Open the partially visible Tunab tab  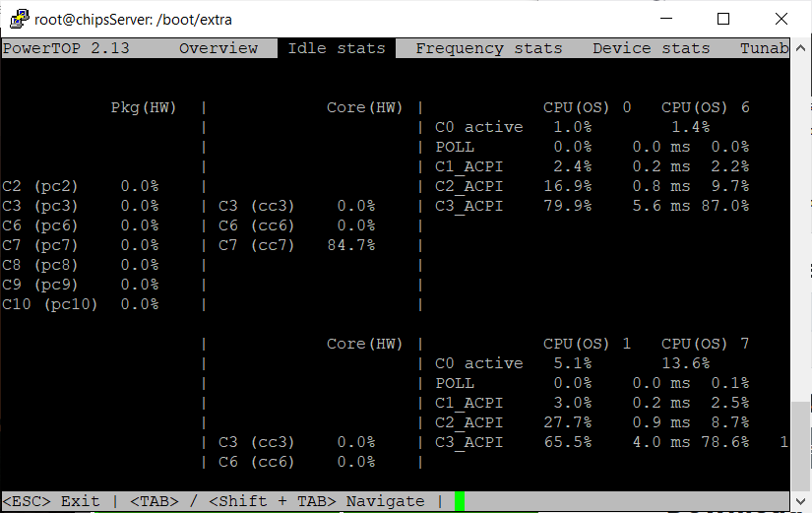(x=765, y=48)
